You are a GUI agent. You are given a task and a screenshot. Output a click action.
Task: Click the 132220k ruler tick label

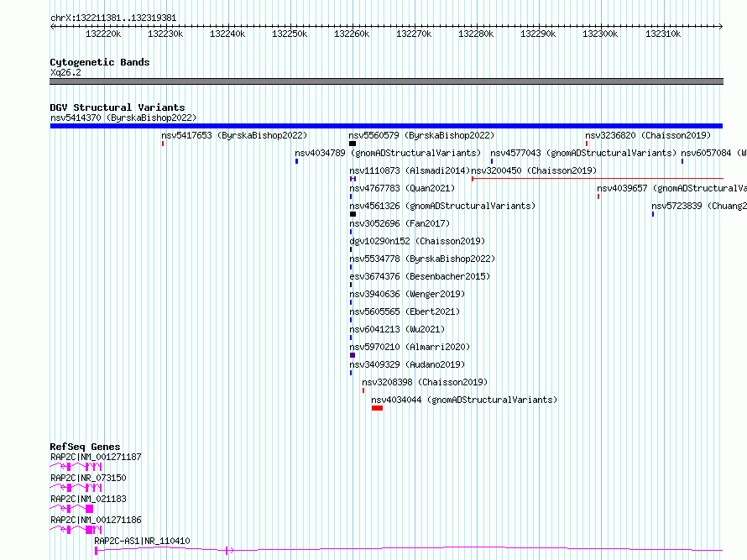[x=103, y=34]
